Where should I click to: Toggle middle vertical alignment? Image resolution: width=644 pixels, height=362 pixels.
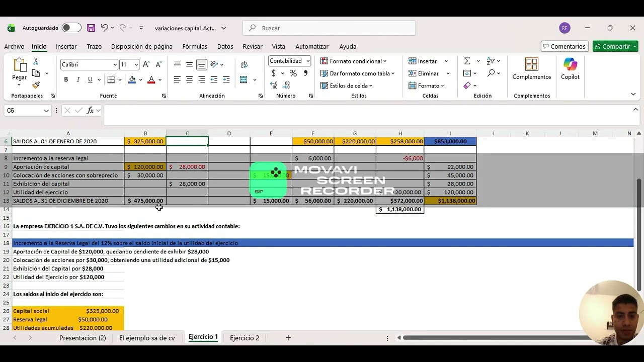pyautogui.click(x=189, y=64)
